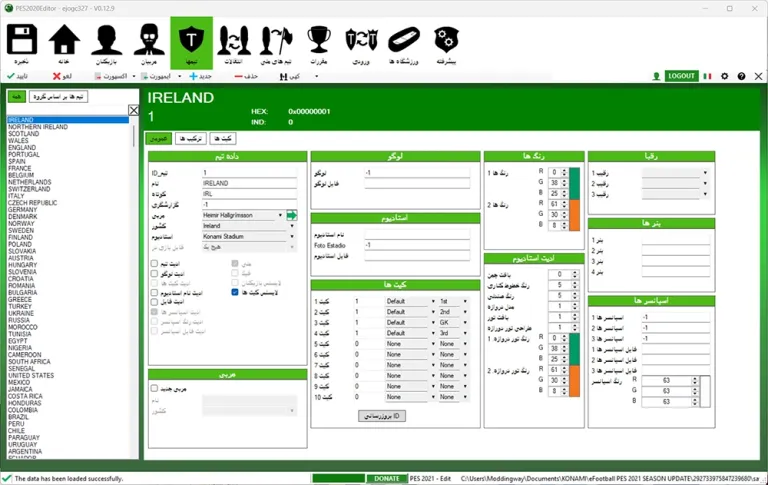Enable the Edit Logo checkbox (ادیت لوگو)
This screenshot has height=485, width=768.
tap(154, 273)
